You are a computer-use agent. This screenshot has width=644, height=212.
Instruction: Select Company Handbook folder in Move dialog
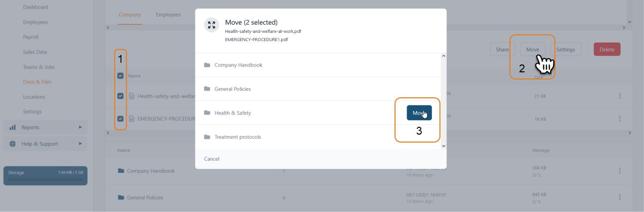pyautogui.click(x=318, y=65)
